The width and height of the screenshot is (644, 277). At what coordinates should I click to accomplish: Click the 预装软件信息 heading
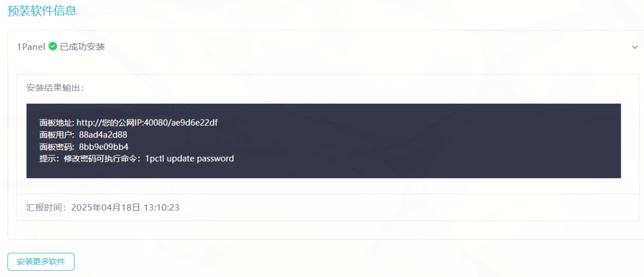[42, 10]
